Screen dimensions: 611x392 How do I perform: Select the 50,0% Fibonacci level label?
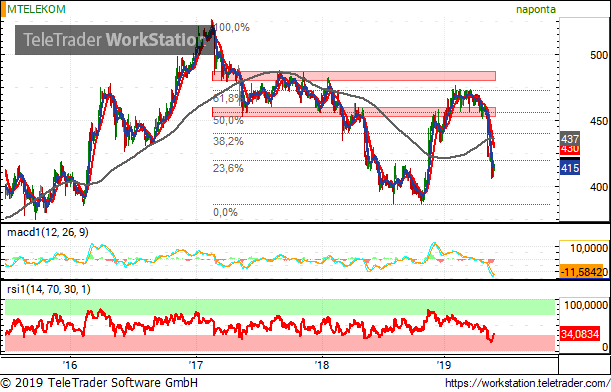pyautogui.click(x=228, y=120)
